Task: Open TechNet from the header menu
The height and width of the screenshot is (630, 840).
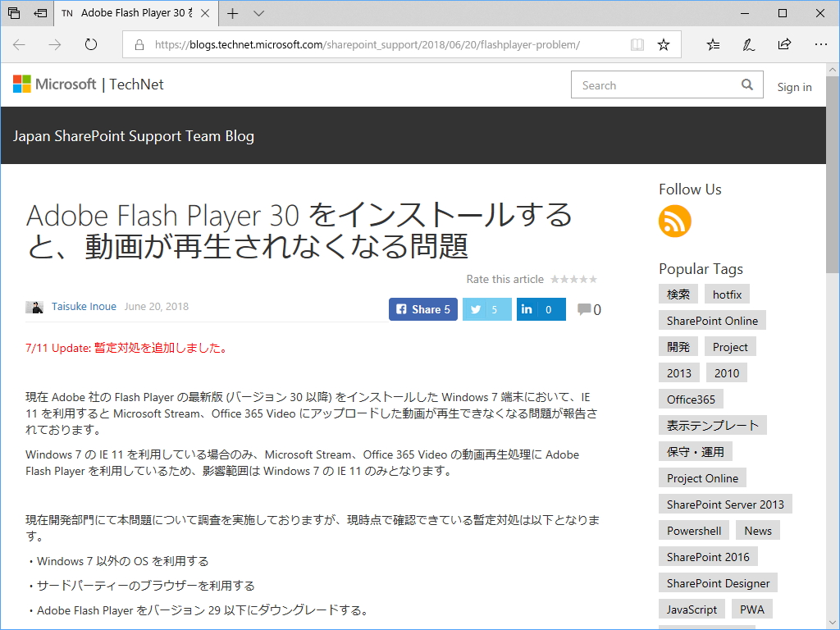Action: (136, 84)
